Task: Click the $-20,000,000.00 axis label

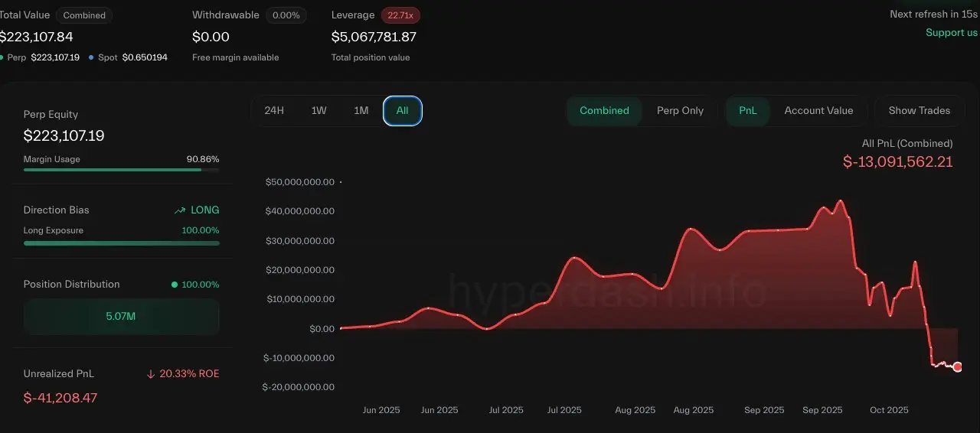Action: point(299,387)
